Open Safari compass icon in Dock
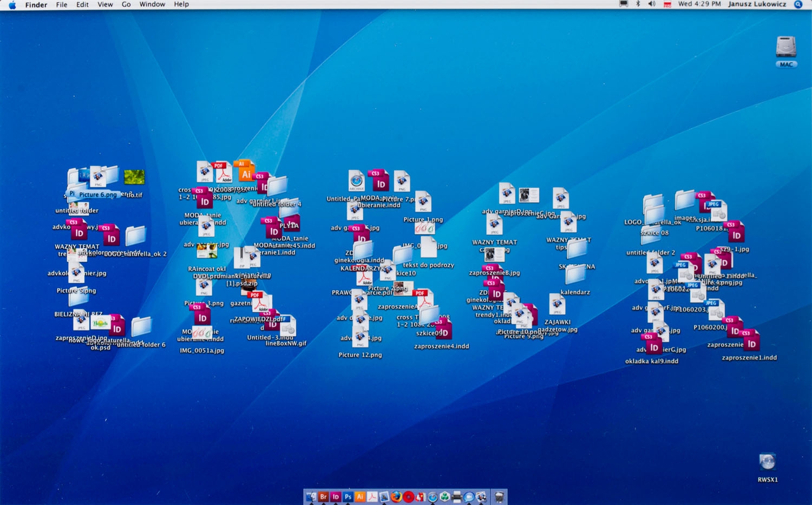Image resolution: width=812 pixels, height=505 pixels. pos(433,496)
